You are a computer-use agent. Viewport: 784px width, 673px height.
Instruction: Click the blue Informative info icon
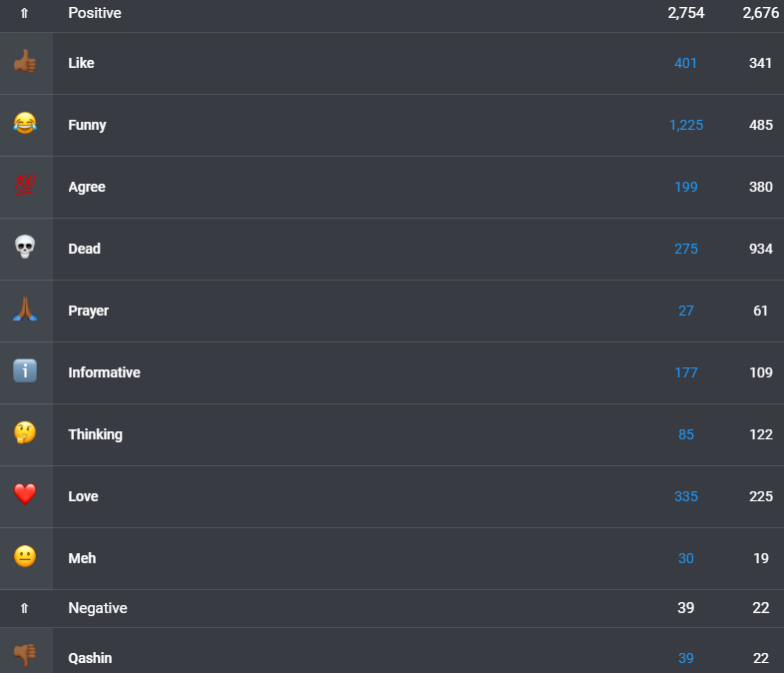point(25,371)
